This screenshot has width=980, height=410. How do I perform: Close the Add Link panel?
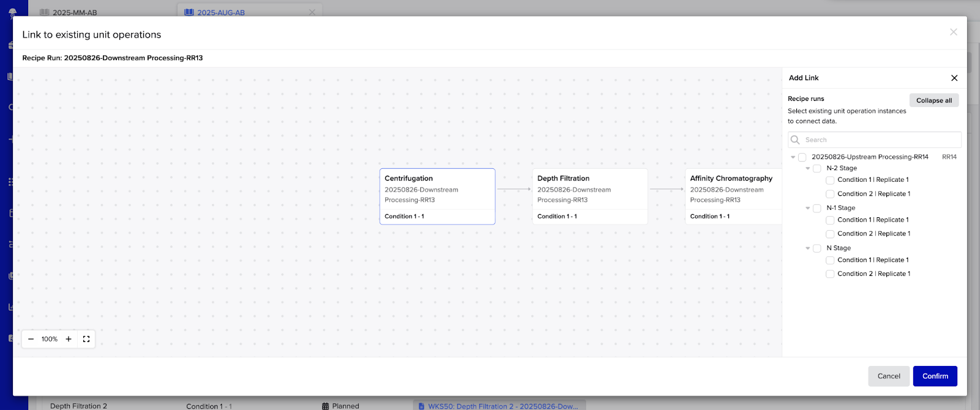[x=954, y=78]
